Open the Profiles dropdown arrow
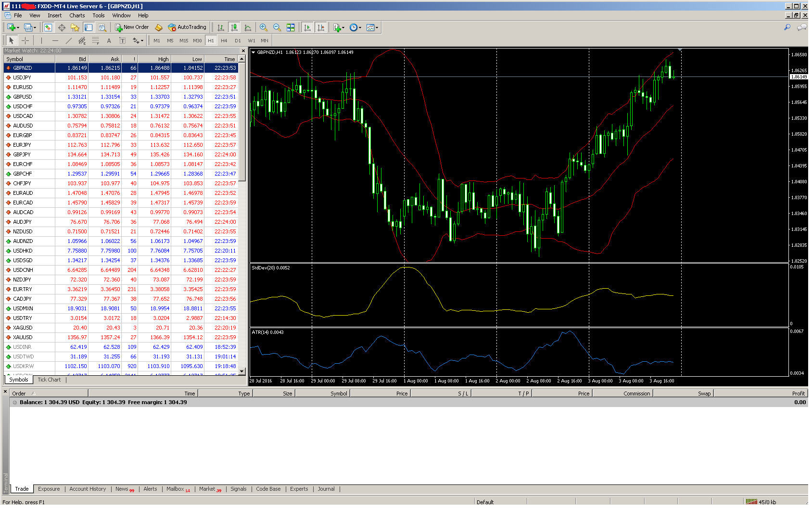Screen dimensions: 812x509 coord(35,27)
